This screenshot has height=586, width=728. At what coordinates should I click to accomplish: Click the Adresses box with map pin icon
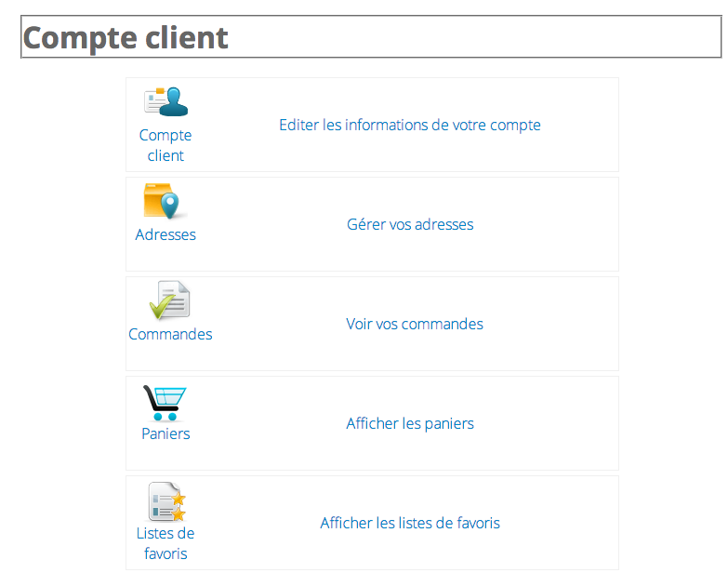tap(165, 201)
